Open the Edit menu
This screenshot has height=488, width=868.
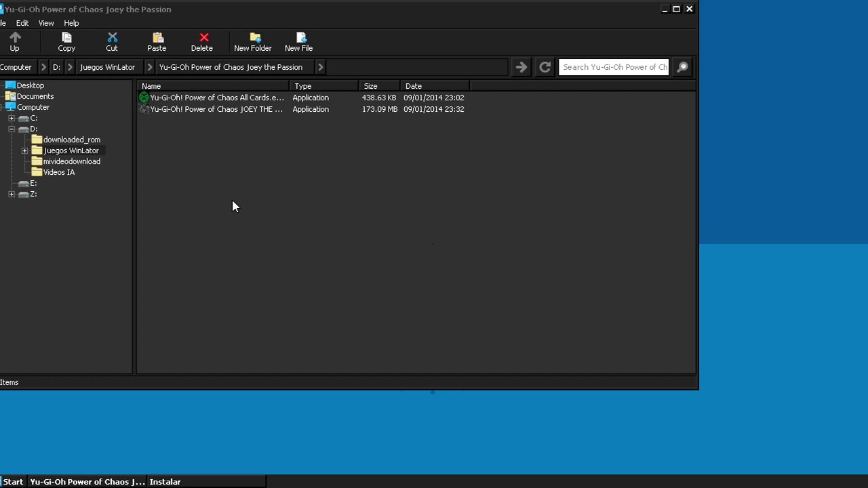pos(22,23)
